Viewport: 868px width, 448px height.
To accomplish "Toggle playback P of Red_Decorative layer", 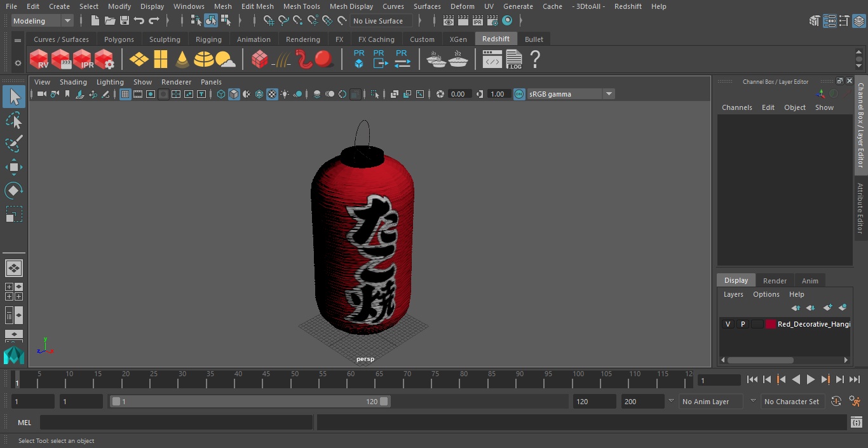I will click(742, 324).
